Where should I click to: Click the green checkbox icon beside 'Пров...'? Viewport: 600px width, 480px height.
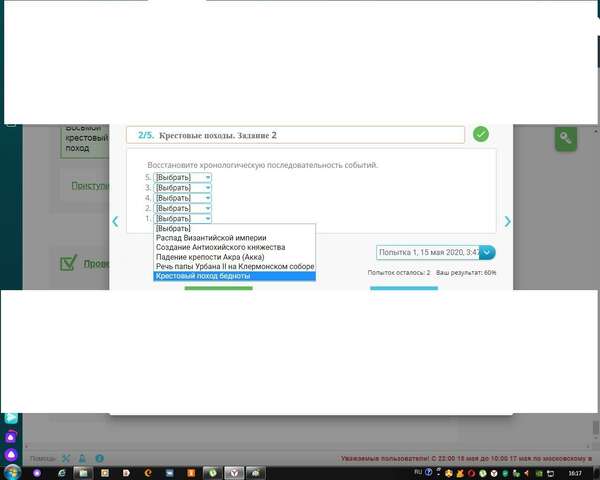68,263
